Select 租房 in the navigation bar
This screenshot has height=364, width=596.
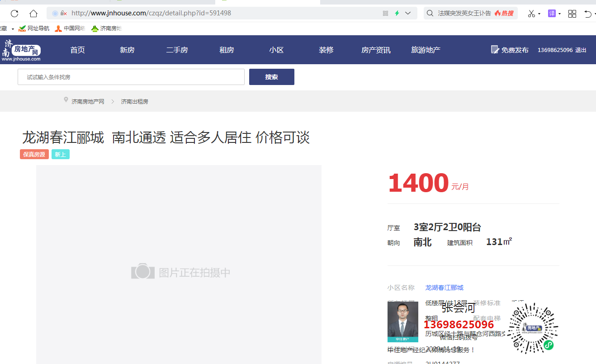(x=227, y=50)
